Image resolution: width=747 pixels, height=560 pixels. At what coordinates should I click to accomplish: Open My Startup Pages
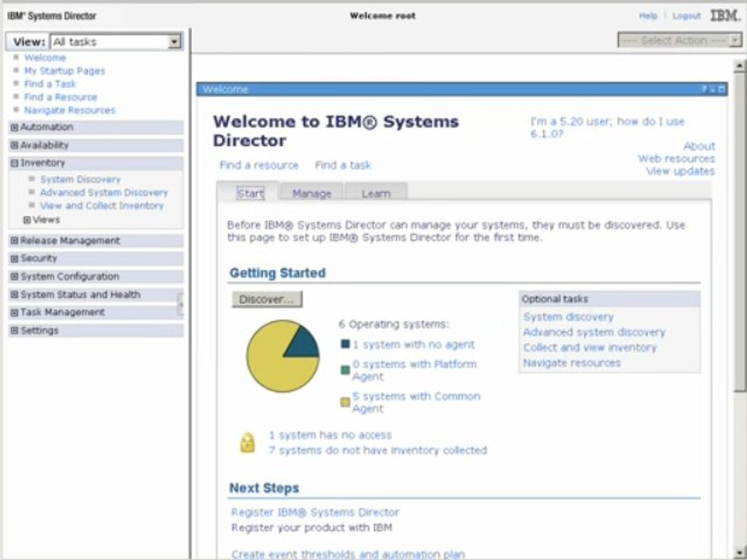pyautogui.click(x=65, y=71)
